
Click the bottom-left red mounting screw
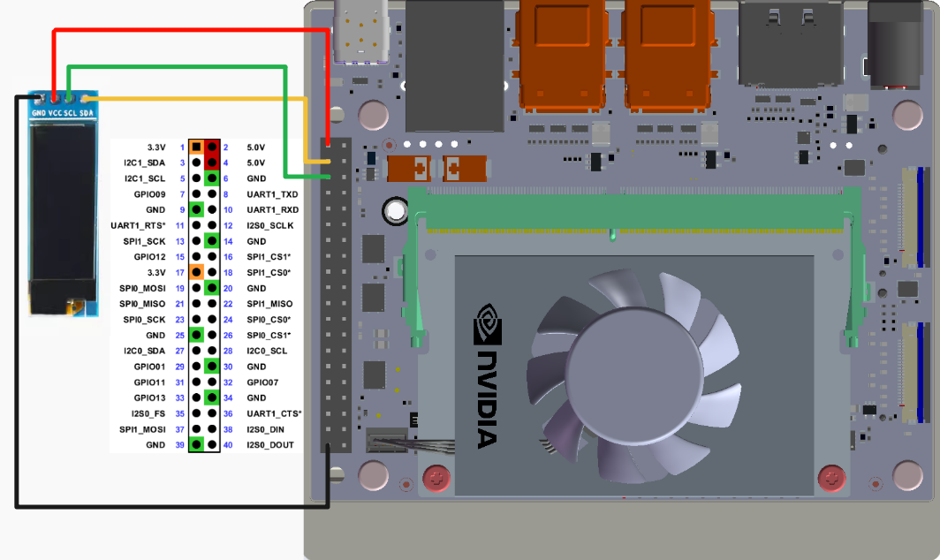click(435, 478)
